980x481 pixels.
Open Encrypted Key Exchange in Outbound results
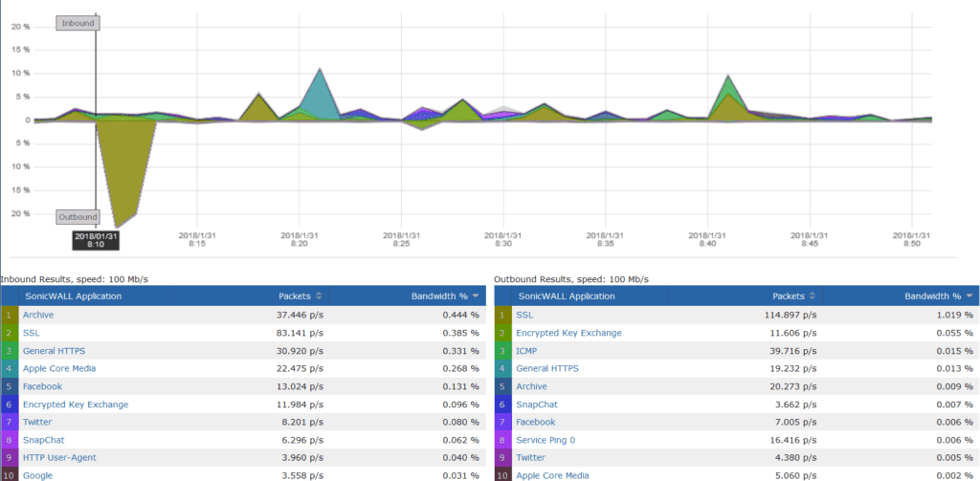[x=568, y=333]
